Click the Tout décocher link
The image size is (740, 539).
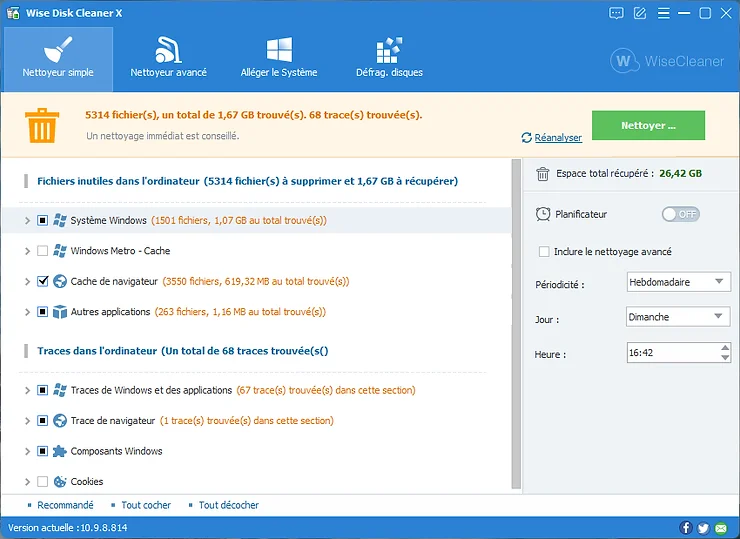229,505
